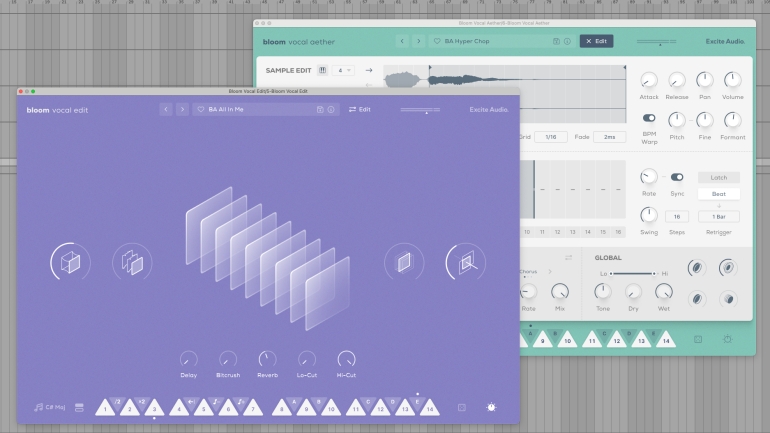Click the Lo-Cut knob
The width and height of the screenshot is (770, 433).
tap(306, 359)
